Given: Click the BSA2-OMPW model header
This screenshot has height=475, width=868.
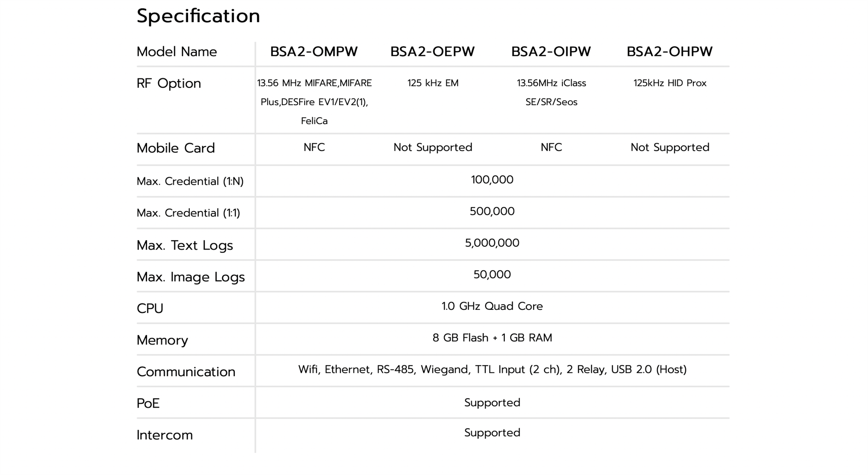Looking at the screenshot, I should coord(314,52).
